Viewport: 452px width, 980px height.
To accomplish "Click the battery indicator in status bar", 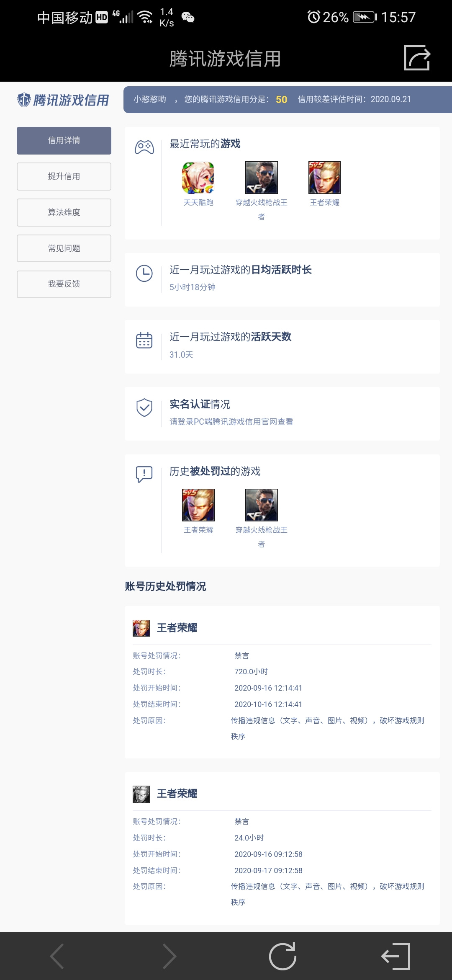I will (365, 17).
